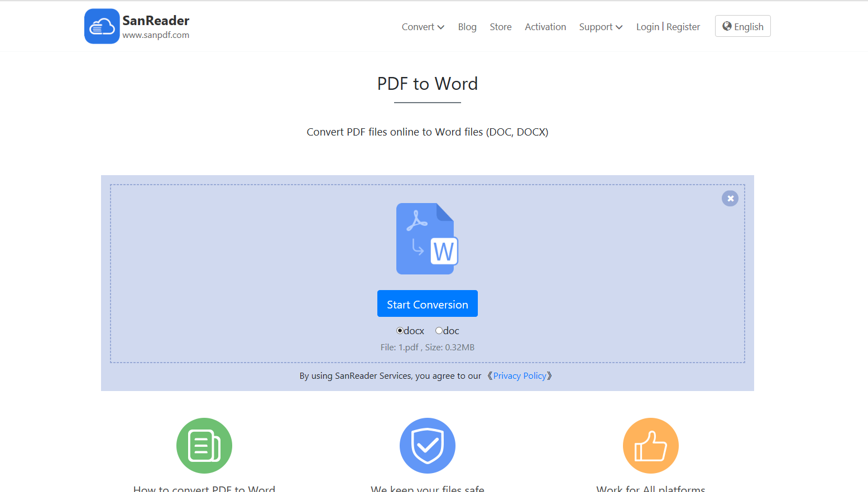Open the Privacy Policy link

point(520,375)
